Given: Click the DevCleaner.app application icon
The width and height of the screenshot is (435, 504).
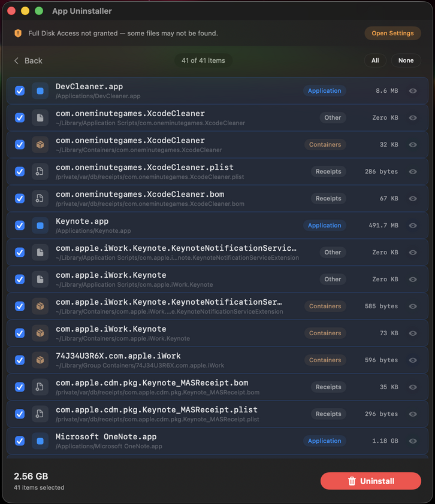Looking at the screenshot, I should 40,91.
